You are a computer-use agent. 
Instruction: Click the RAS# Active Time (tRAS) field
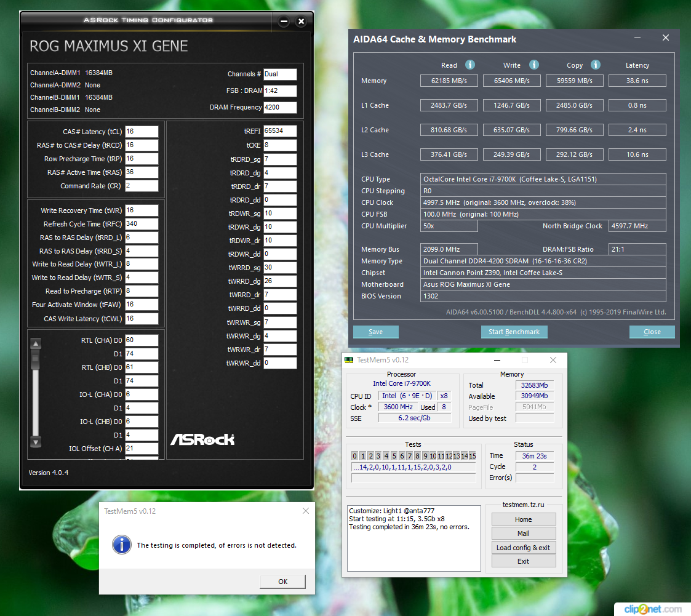[x=142, y=172]
